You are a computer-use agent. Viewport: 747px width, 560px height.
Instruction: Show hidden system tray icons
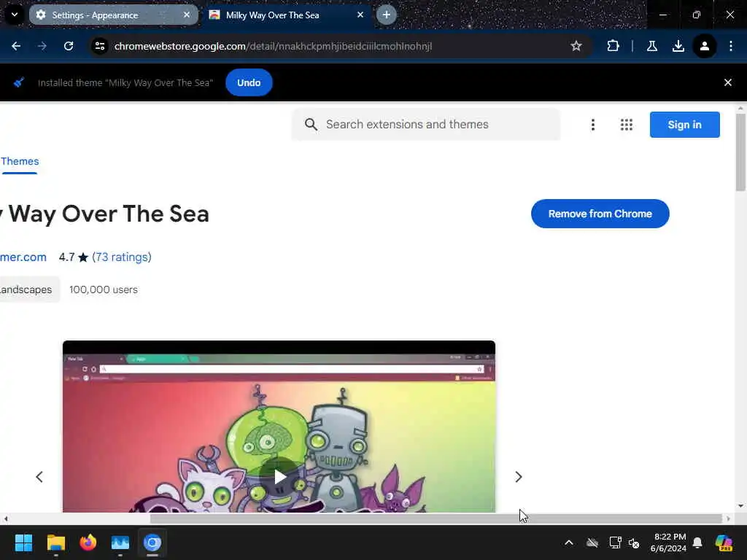[x=569, y=542]
